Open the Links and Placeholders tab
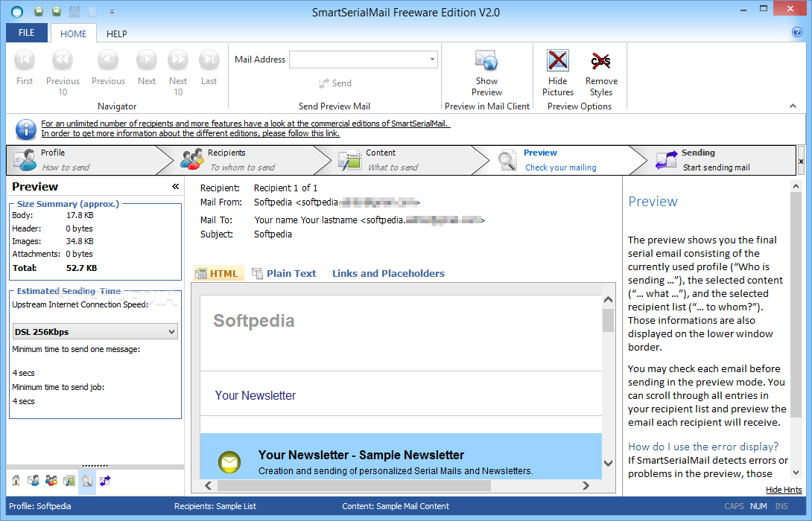This screenshot has height=521, width=812. 388,273
